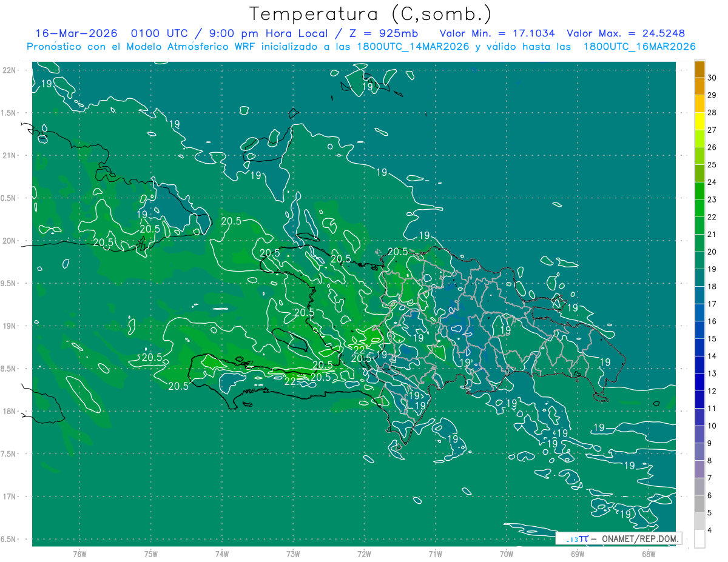Pick the olive-green swatch between 24 and 25

tap(699, 173)
